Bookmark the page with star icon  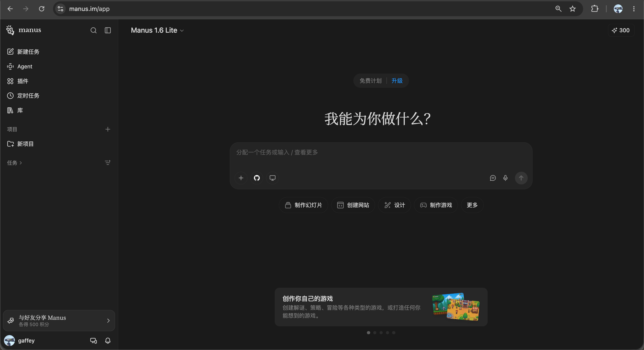(x=573, y=9)
